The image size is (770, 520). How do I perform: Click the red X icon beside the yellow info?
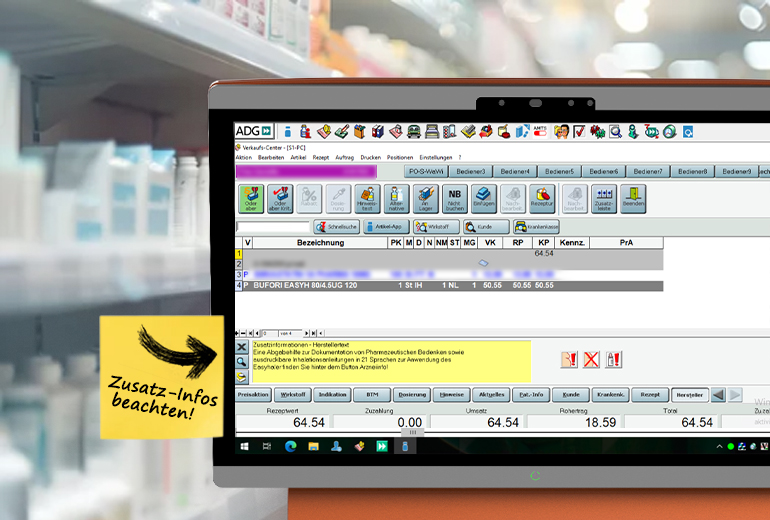click(591, 360)
